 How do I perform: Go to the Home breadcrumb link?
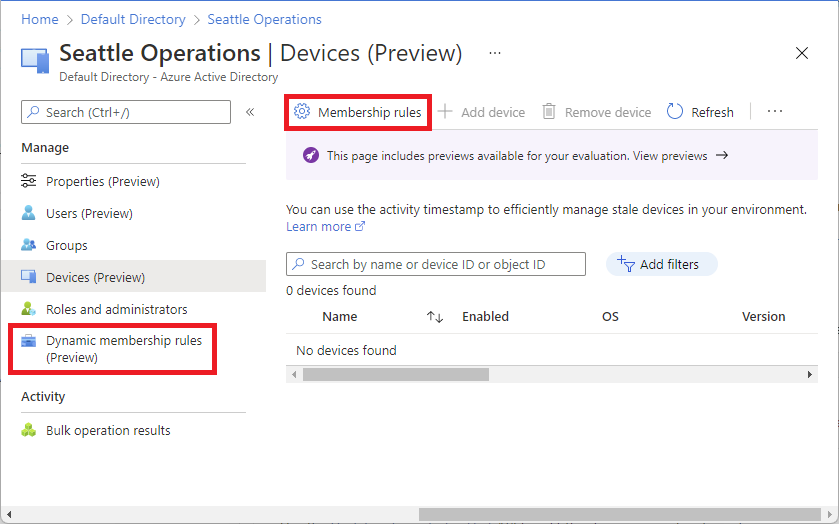click(39, 19)
